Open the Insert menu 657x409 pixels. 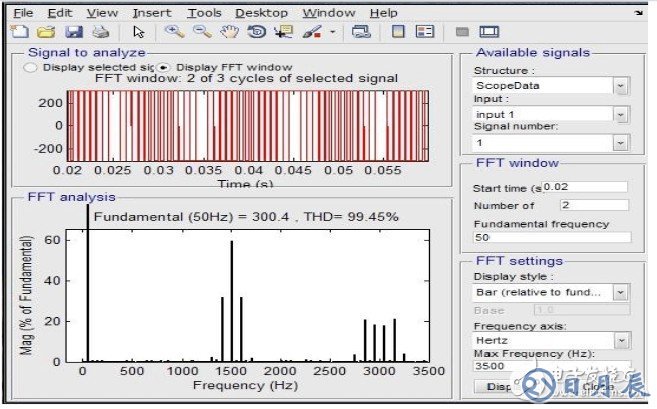(151, 13)
